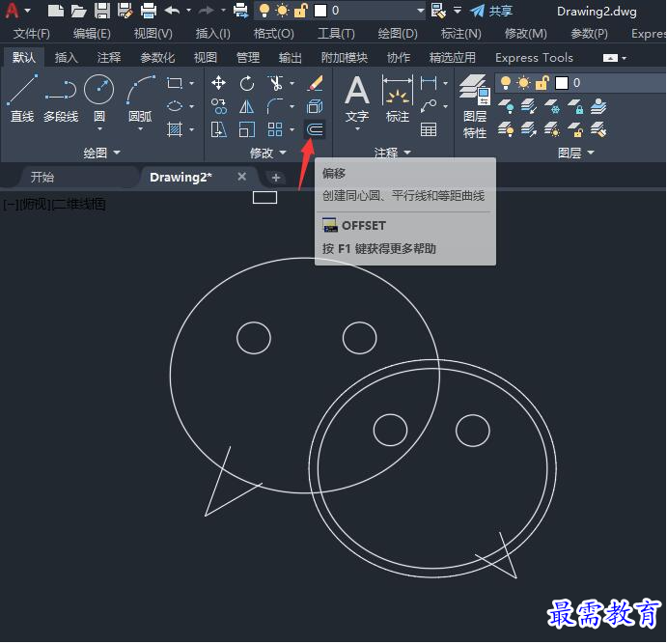The height and width of the screenshot is (644, 667).
Task: Open the Text tool dropdown arrow
Action: pos(357,128)
